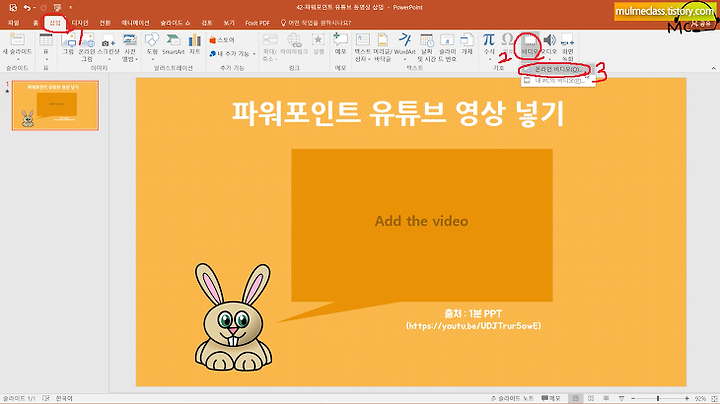Select slide 1 thumbnail
Screen dimensions: 720x404
pos(55,106)
